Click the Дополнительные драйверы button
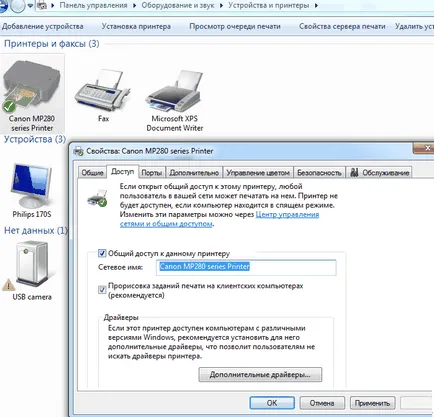The image size is (434, 417). click(x=260, y=375)
